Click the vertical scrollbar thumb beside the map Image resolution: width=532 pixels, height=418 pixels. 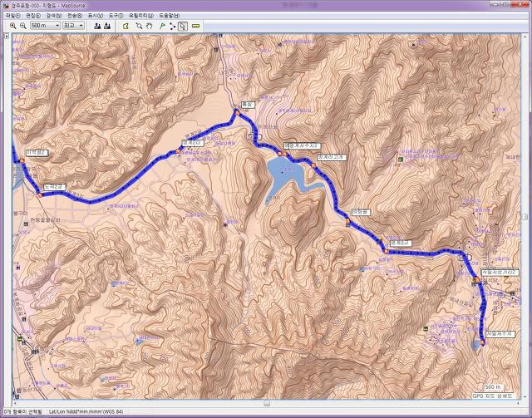pyautogui.click(x=525, y=217)
